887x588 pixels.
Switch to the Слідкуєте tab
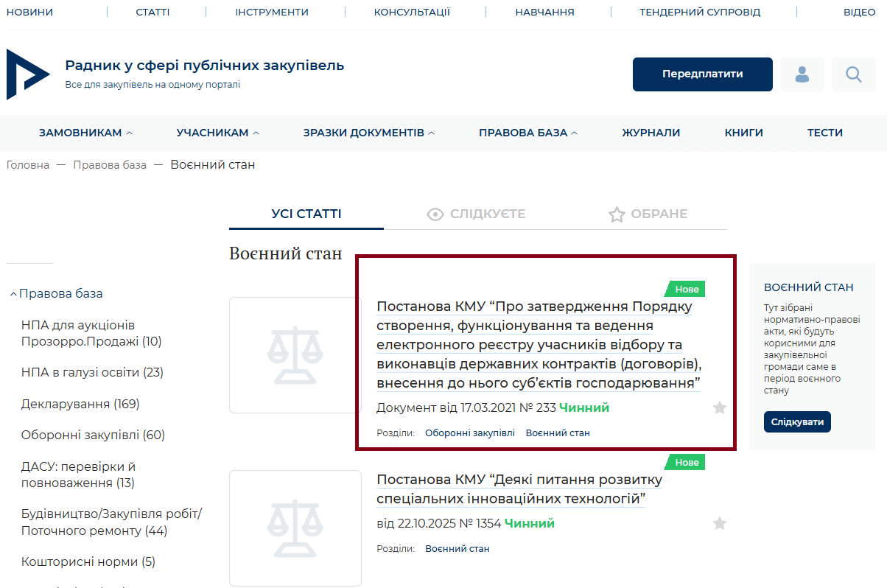click(476, 214)
